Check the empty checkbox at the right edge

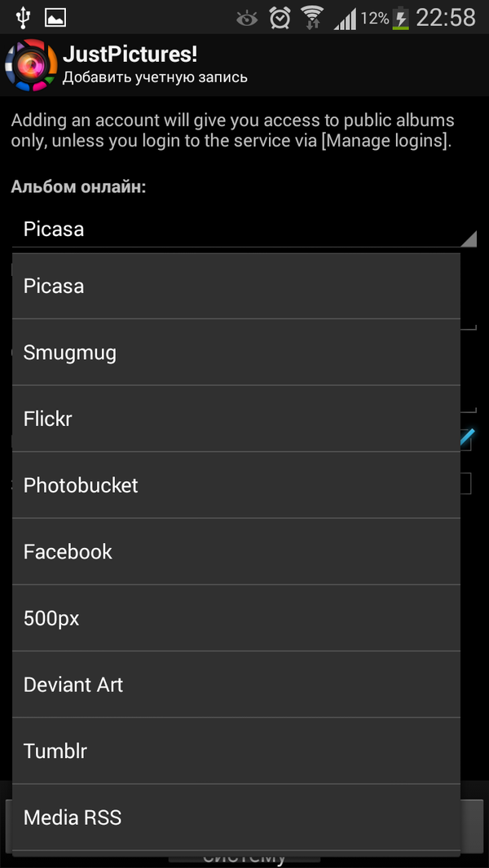tap(465, 483)
